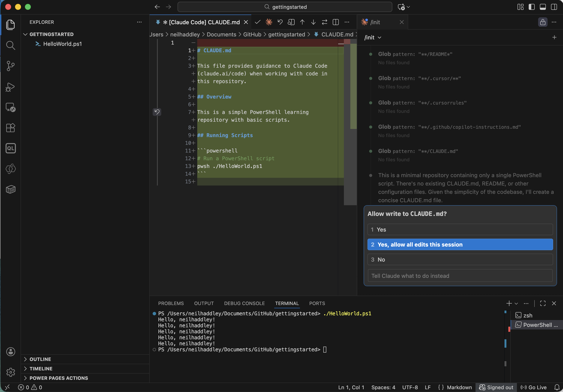Image resolution: width=563 pixels, height=392 pixels.
Task: Switch to the PROBLEMS tab
Action: [171, 303]
